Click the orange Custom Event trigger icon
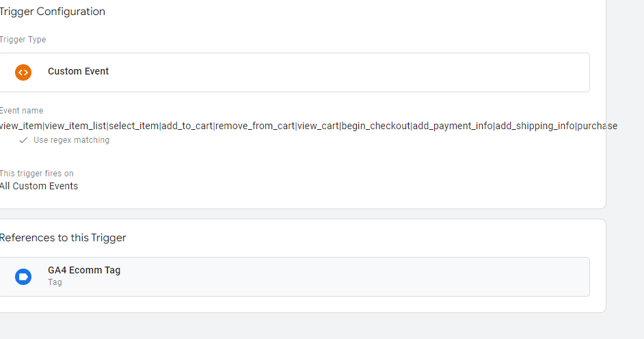The image size is (644, 339). tap(23, 72)
